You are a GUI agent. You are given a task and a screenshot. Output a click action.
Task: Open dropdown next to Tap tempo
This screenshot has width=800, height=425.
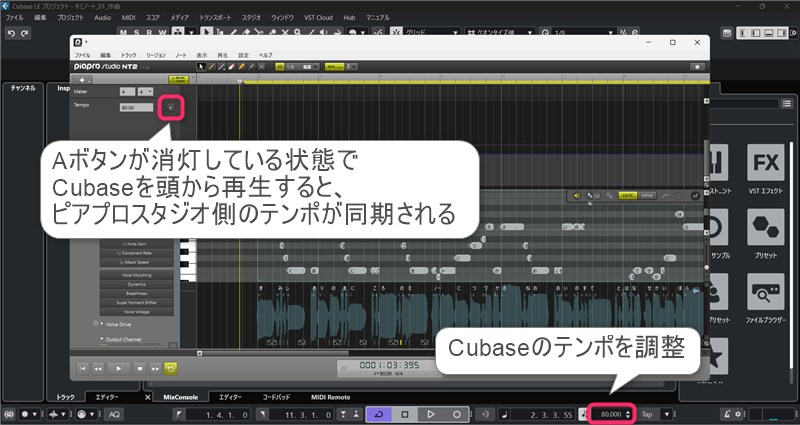tap(666, 414)
